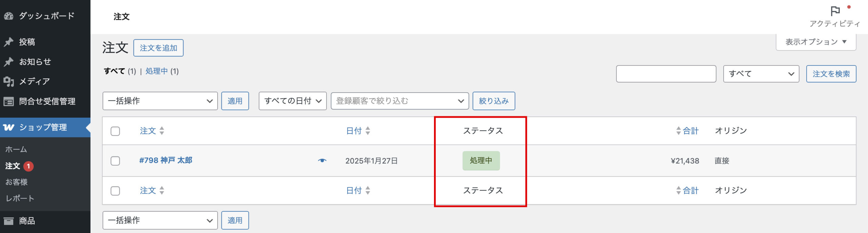
Task: Click the media icon beside メディア
Action: 8,81
